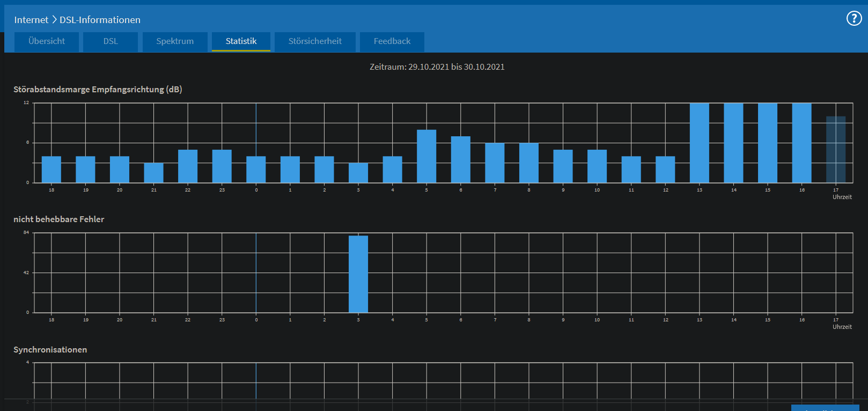
Task: Open the Störsicherheit tab
Action: pyautogui.click(x=315, y=41)
